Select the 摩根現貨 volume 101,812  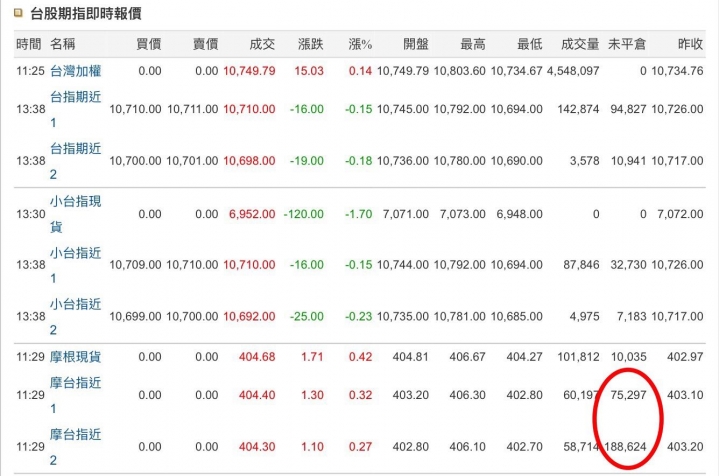point(579,357)
